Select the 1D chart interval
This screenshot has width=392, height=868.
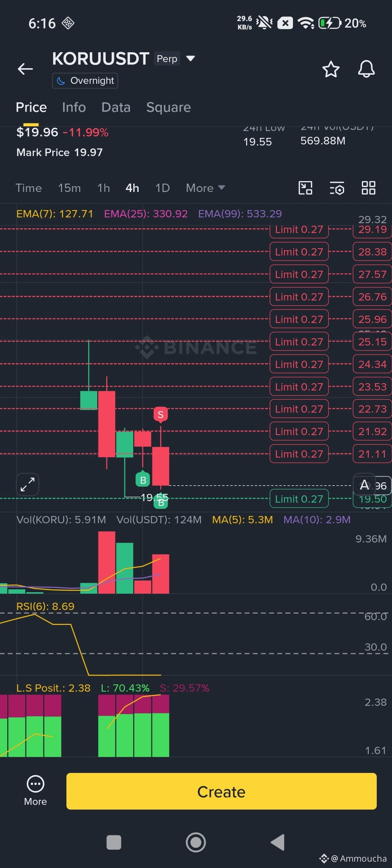(x=162, y=188)
